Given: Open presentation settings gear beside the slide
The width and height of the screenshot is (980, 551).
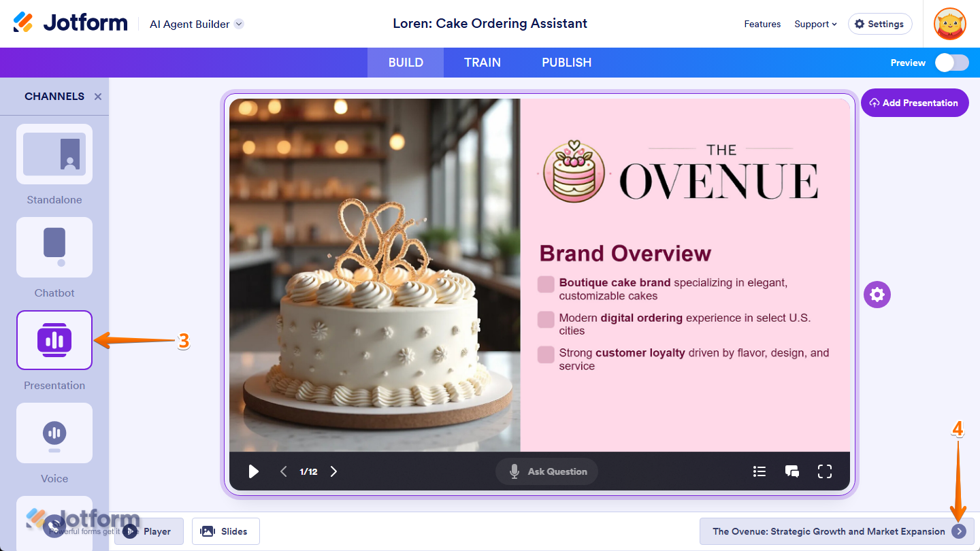Looking at the screenshot, I should (x=877, y=295).
